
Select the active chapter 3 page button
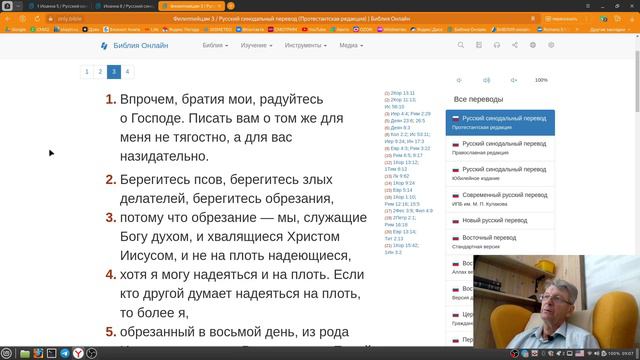tap(114, 72)
